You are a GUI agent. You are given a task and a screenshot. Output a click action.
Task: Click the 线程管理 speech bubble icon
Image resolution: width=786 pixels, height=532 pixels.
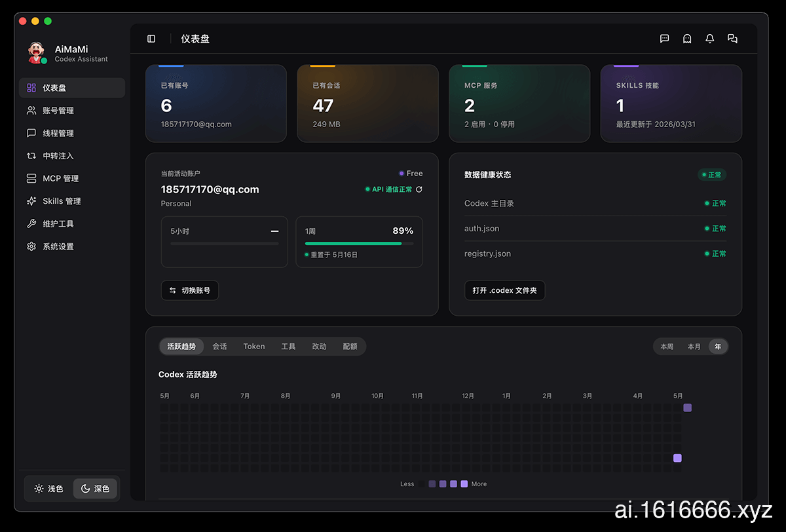click(x=31, y=133)
